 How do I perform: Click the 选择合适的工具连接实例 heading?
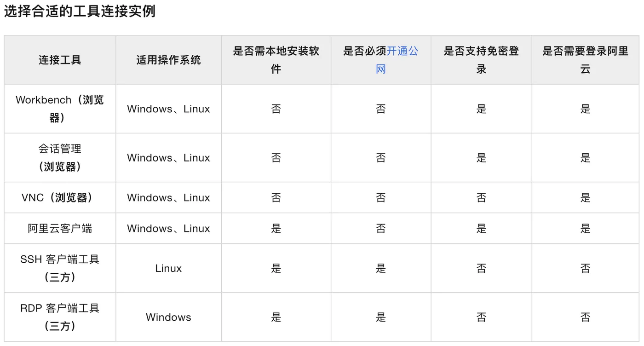(80, 11)
